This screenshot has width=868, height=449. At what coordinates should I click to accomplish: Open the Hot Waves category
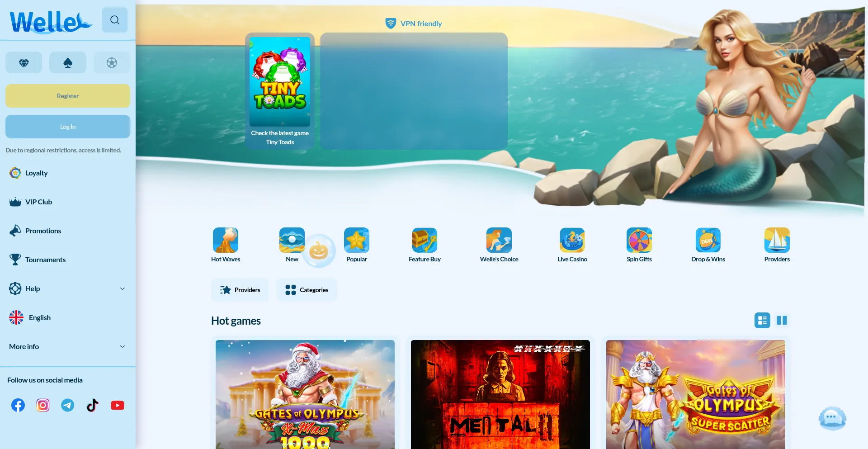tap(226, 245)
